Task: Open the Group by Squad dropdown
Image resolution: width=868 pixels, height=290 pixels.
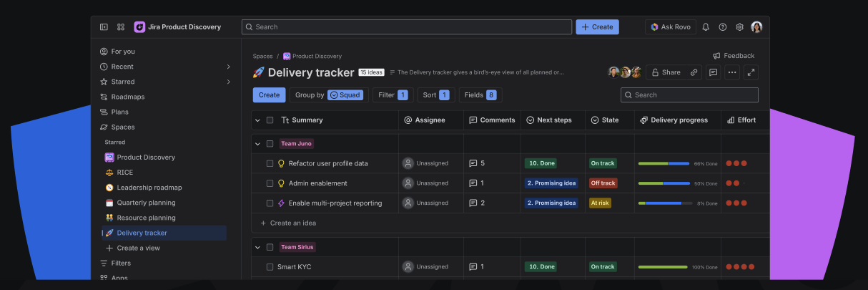Action: 329,95
